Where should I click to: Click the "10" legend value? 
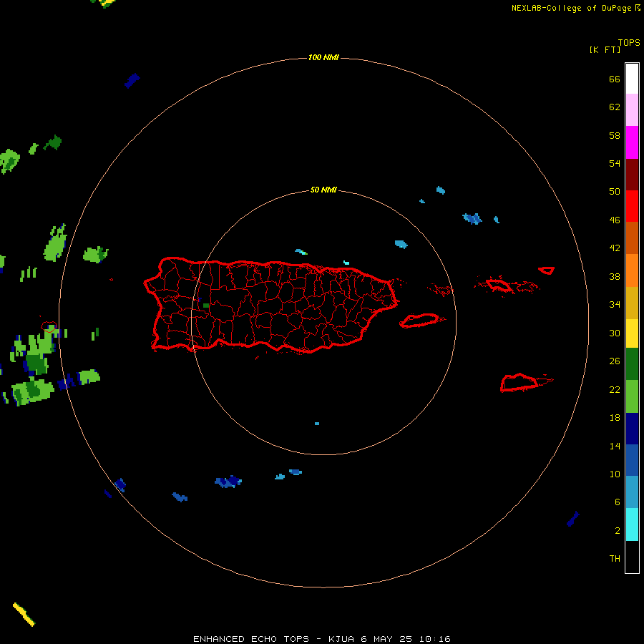pos(615,474)
